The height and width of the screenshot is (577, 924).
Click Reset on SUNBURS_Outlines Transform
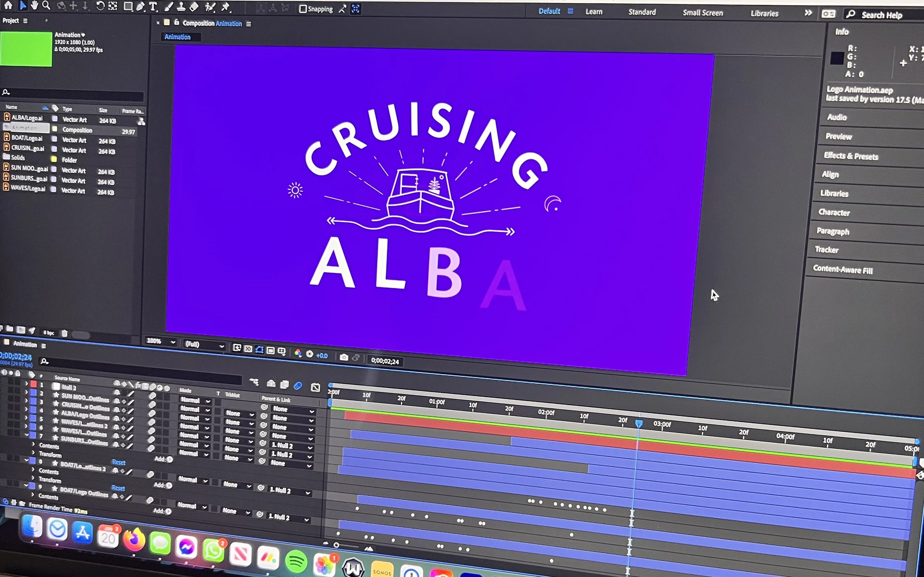click(x=118, y=462)
